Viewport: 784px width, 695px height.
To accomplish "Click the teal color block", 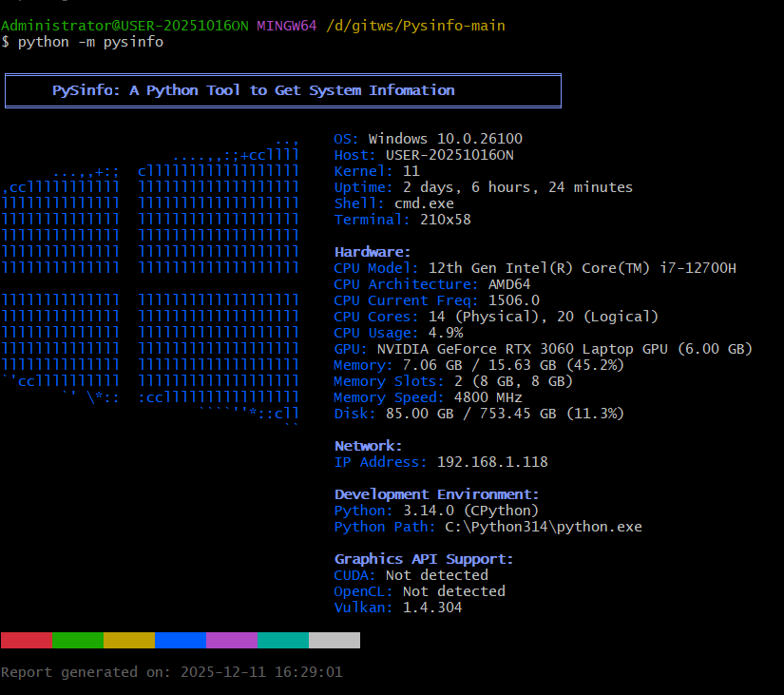I will tap(283, 640).
